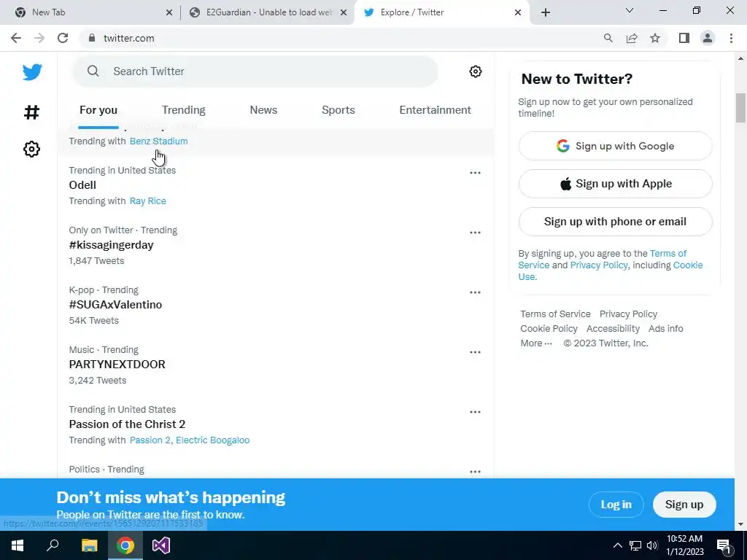This screenshot has width=747, height=560.
Task: Open the Chrome profile avatar
Action: coord(708,38)
